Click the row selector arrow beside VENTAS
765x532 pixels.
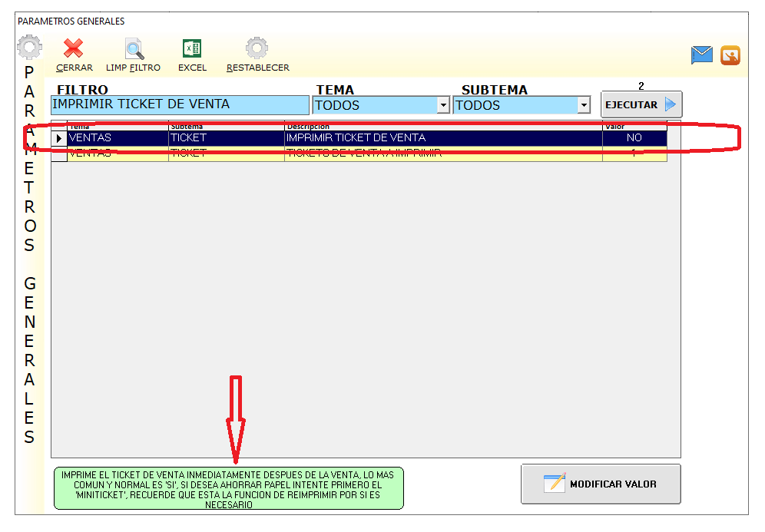click(59, 138)
